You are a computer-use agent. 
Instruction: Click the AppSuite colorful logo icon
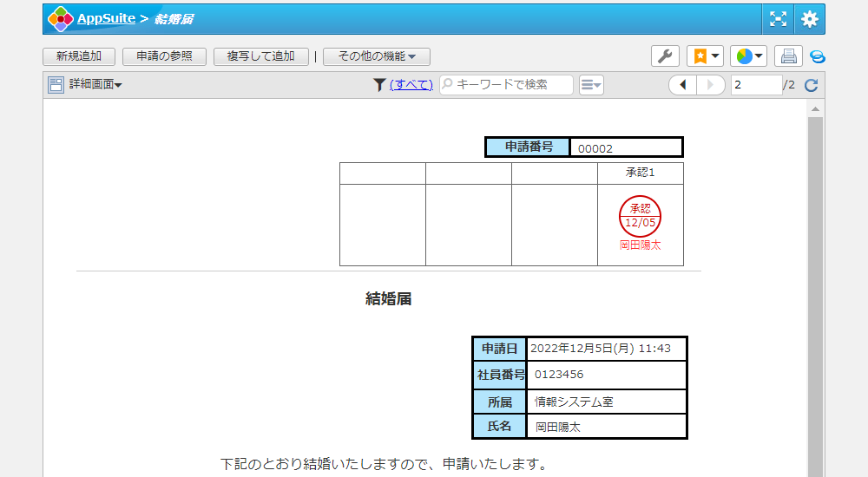tap(61, 19)
